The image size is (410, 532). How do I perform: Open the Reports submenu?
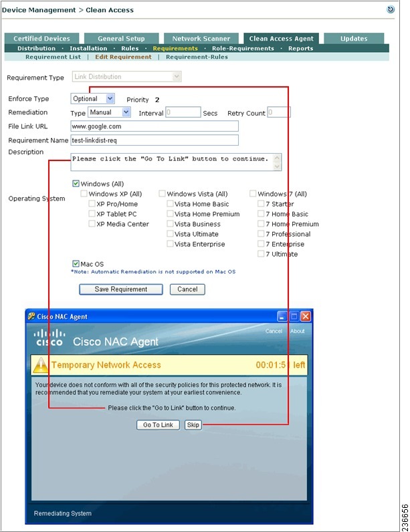tap(301, 48)
